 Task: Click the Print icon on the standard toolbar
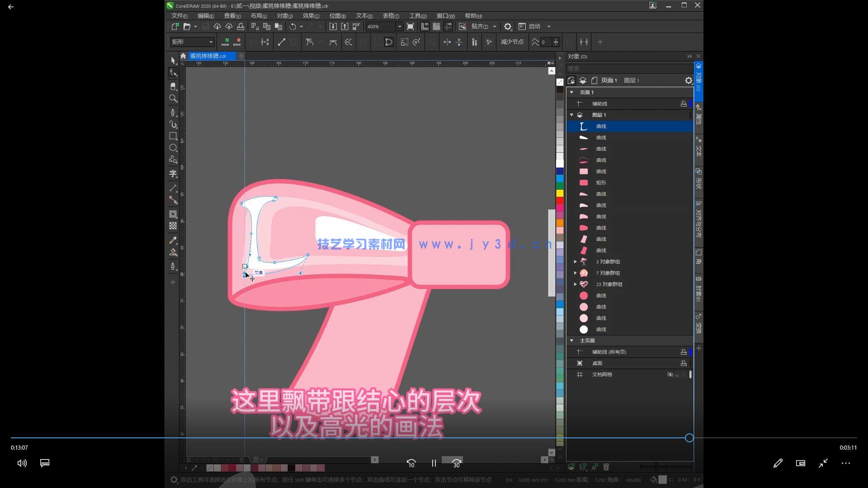pyautogui.click(x=241, y=26)
